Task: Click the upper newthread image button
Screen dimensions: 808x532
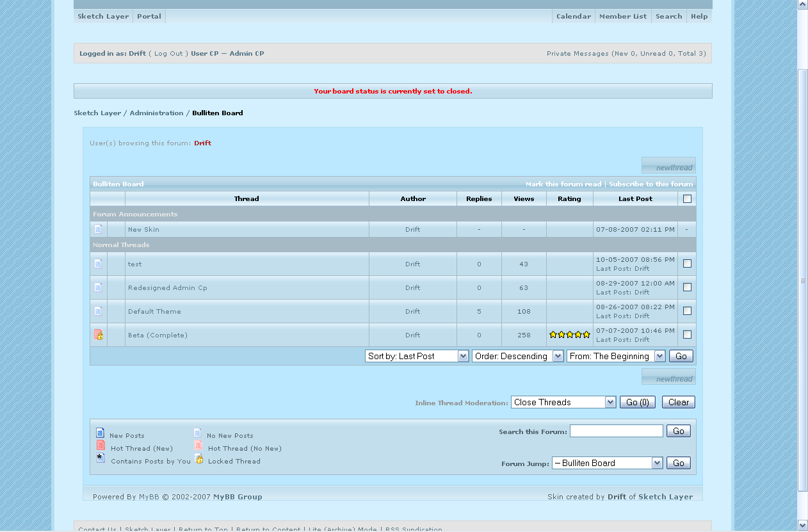Action: click(x=668, y=166)
